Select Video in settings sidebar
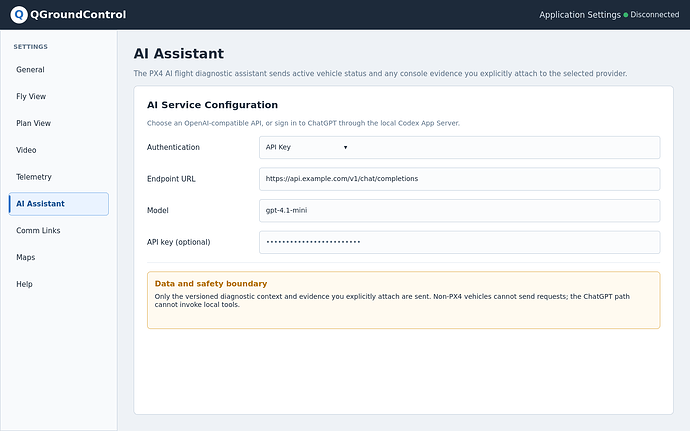 59,150
